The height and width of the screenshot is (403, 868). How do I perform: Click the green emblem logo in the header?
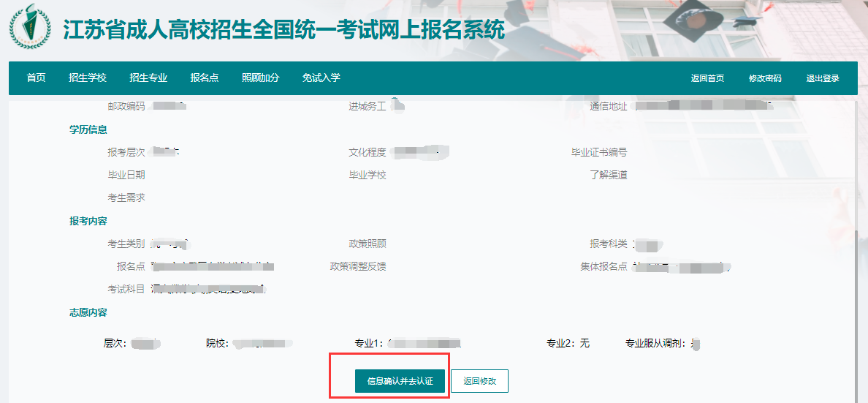tap(30, 26)
